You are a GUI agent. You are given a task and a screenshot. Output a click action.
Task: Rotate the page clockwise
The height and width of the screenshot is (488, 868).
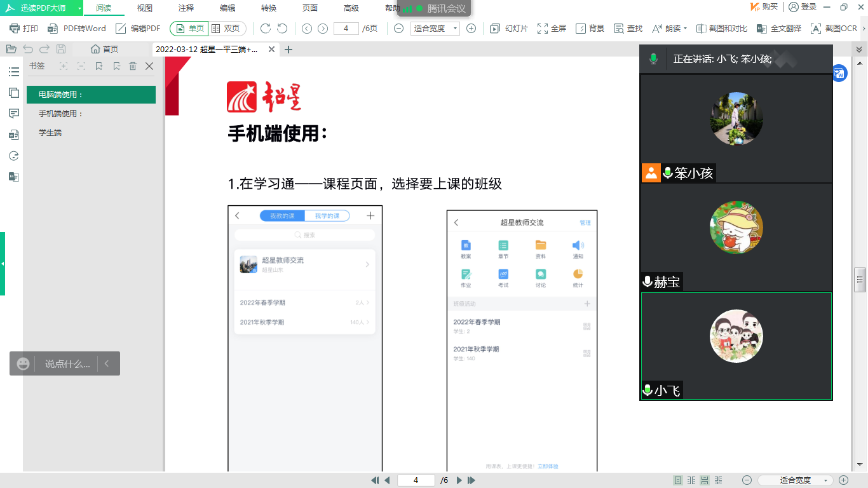[x=266, y=29]
